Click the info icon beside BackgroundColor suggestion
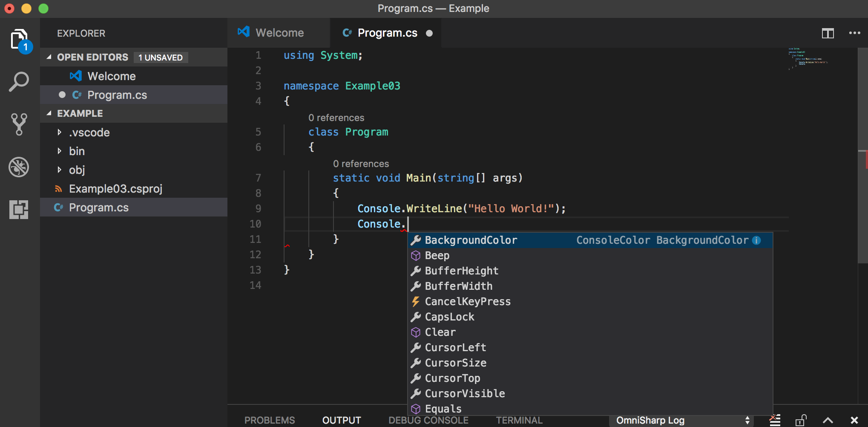 coord(756,240)
